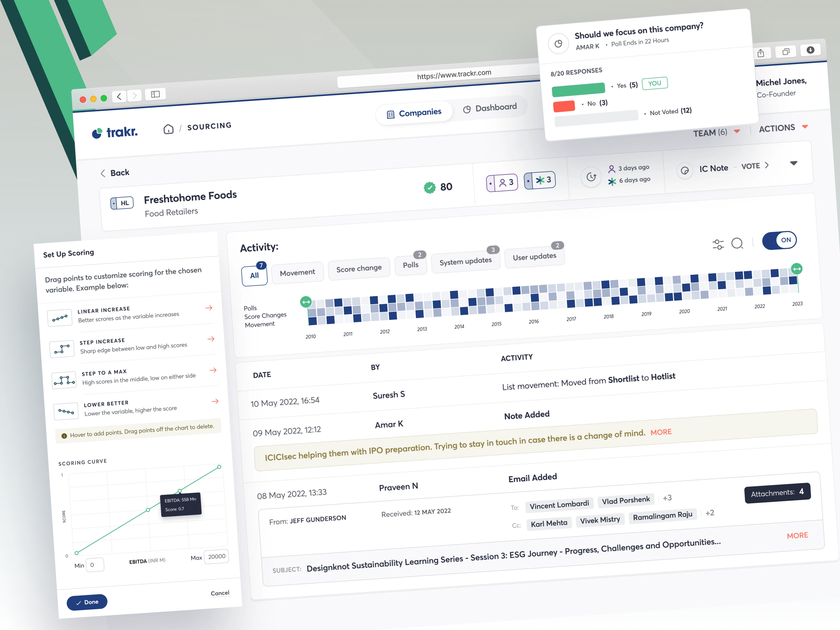
Task: Click the Linear Increase curve thumbnail
Action: click(x=60, y=318)
